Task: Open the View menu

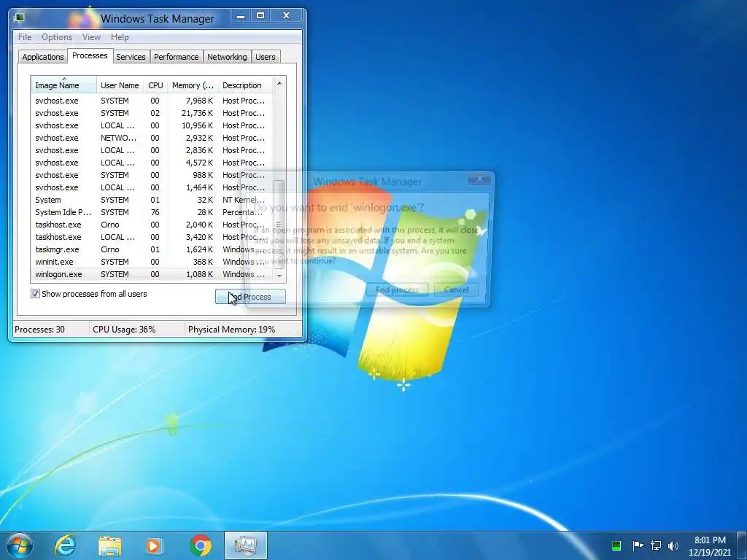Action: point(91,37)
